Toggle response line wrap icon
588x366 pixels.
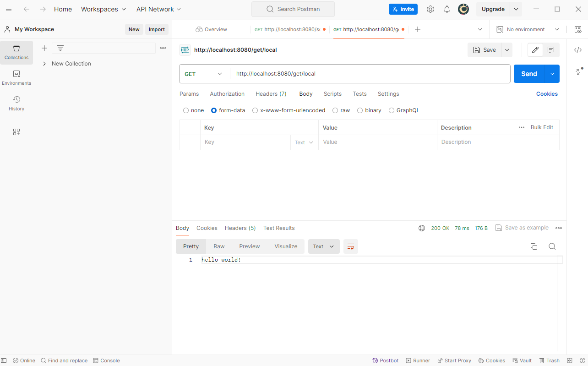(351, 246)
